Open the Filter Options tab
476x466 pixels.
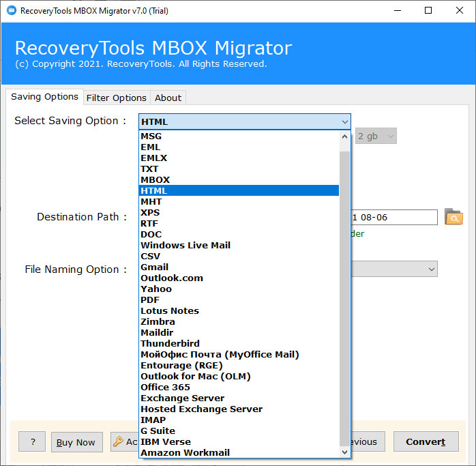[x=117, y=98]
